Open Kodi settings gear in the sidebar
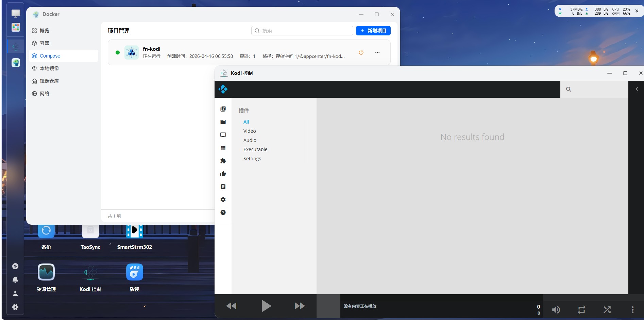 223,199
